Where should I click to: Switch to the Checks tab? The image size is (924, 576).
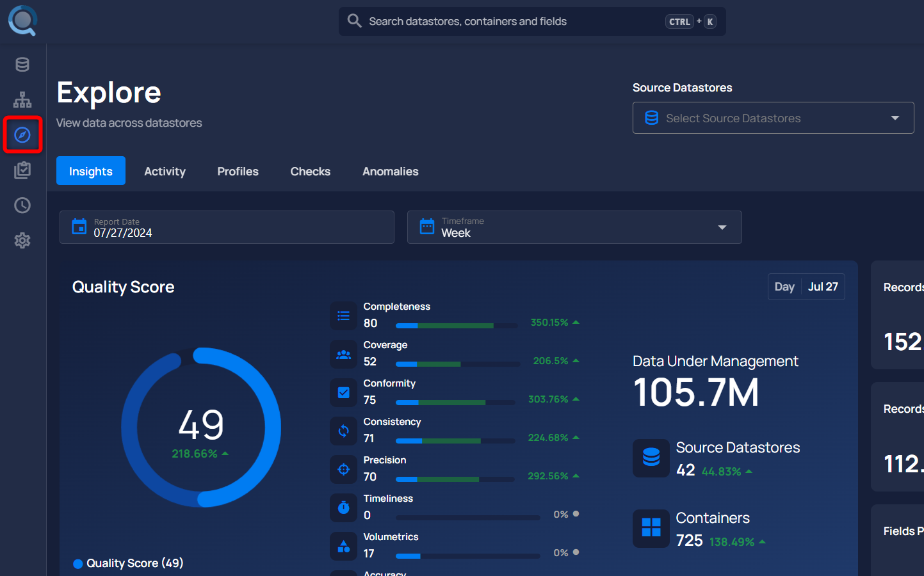tap(311, 171)
